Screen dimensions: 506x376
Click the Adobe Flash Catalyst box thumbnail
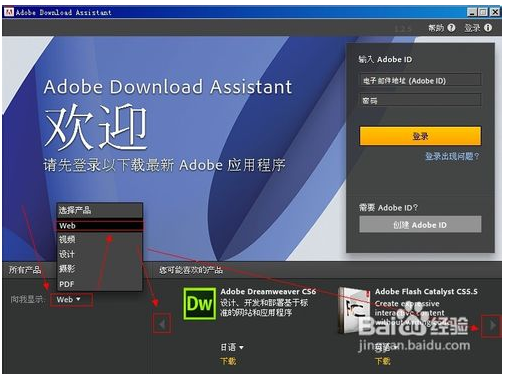coord(354,311)
